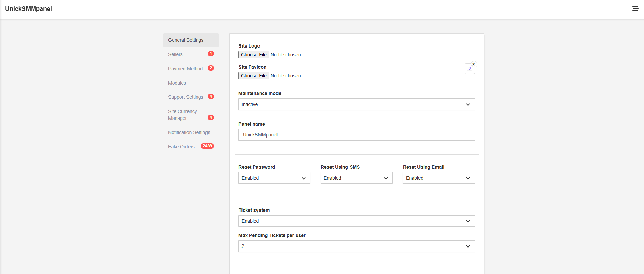Screen dimensions: 644x274
Task: Change the Reset Using Email setting
Action: coord(439,178)
